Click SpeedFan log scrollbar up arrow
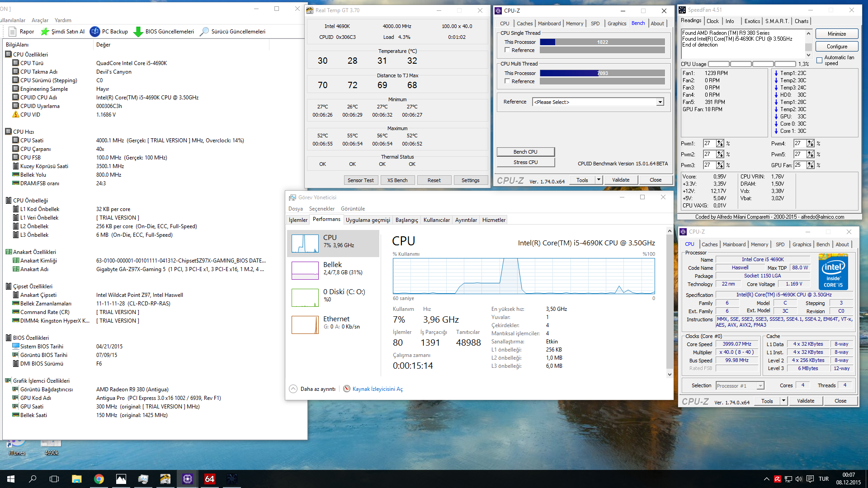868x488 pixels. 808,33
